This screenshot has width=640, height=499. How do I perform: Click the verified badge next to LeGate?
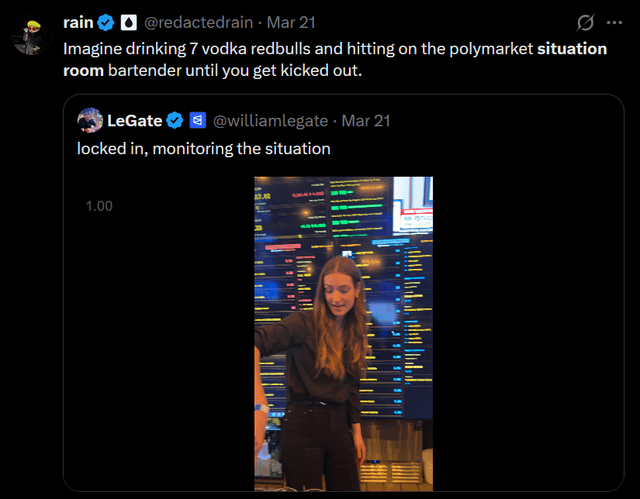[173, 120]
